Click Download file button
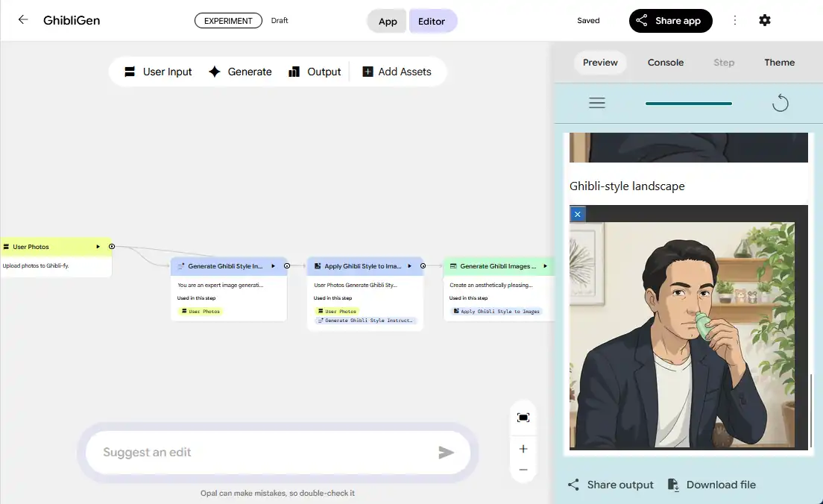 [712, 485]
